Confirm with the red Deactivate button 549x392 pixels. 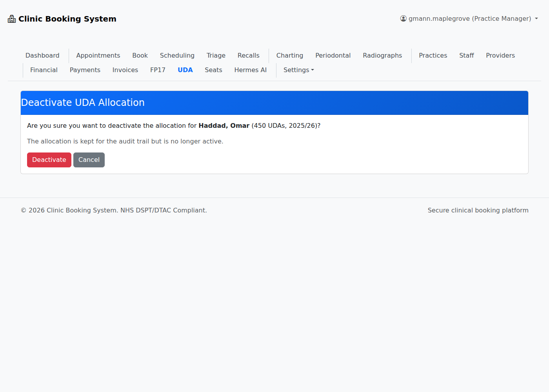tap(49, 160)
